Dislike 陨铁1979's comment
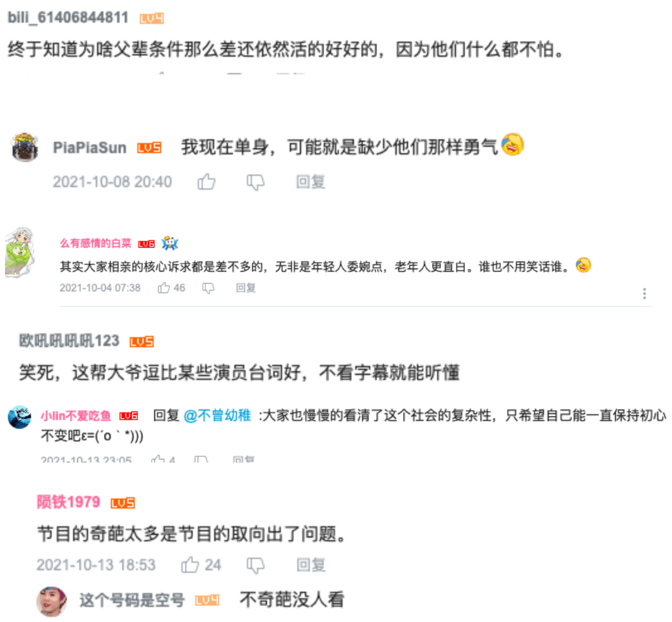Screen dimensions: 672x622 coord(256,565)
